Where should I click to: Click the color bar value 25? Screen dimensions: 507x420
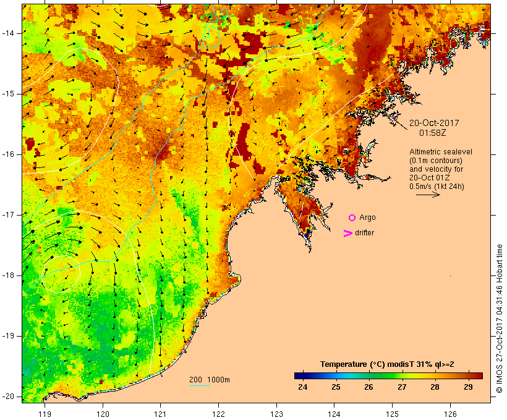click(x=336, y=387)
